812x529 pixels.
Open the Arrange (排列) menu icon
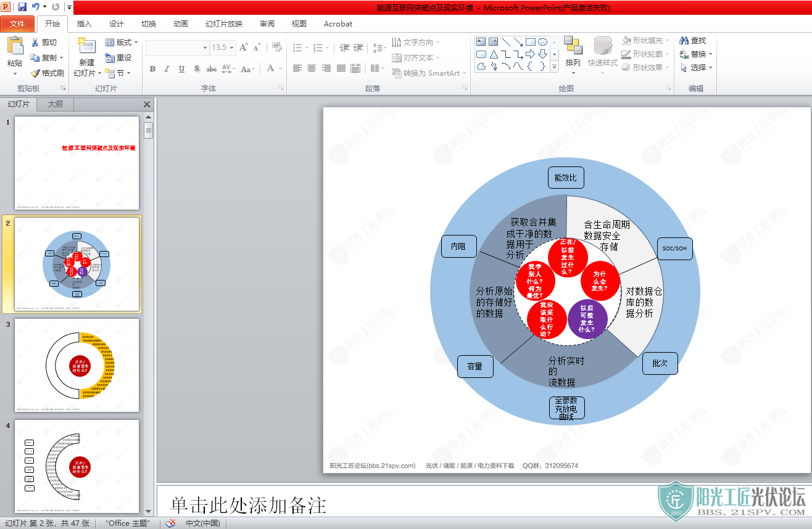[573, 46]
